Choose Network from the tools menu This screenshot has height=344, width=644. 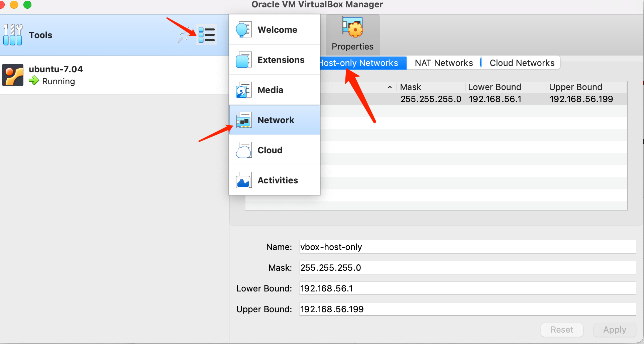[x=275, y=120]
